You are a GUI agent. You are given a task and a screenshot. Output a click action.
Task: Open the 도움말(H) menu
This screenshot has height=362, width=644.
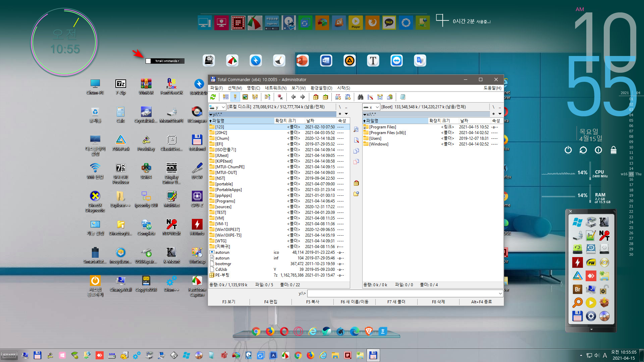[492, 88]
